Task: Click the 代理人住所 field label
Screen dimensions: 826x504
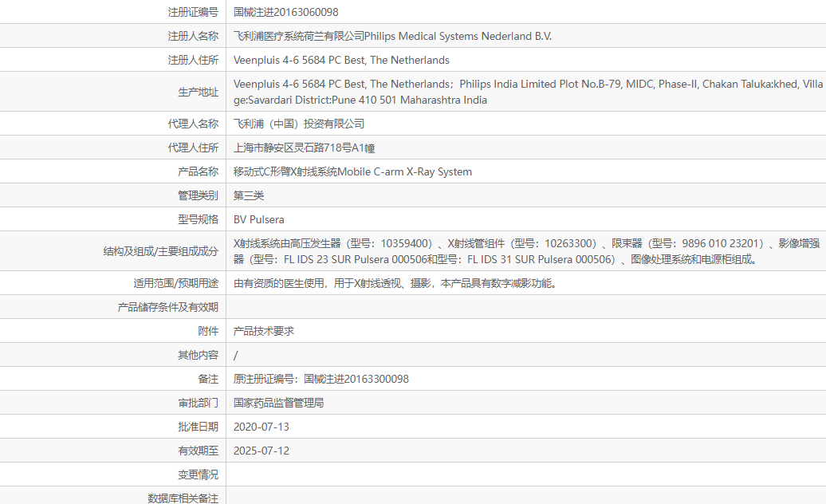Action: (193, 148)
